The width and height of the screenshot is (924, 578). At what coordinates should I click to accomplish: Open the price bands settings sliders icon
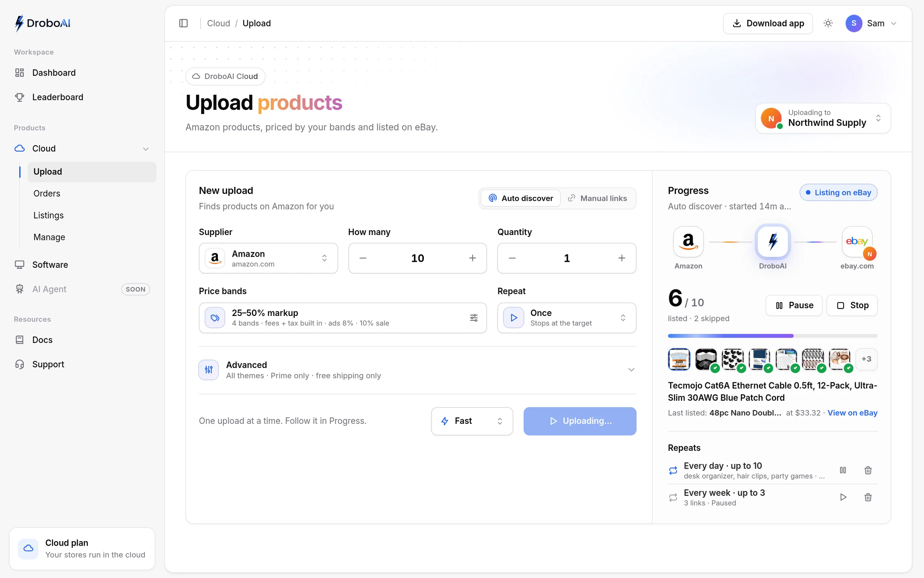click(x=474, y=318)
